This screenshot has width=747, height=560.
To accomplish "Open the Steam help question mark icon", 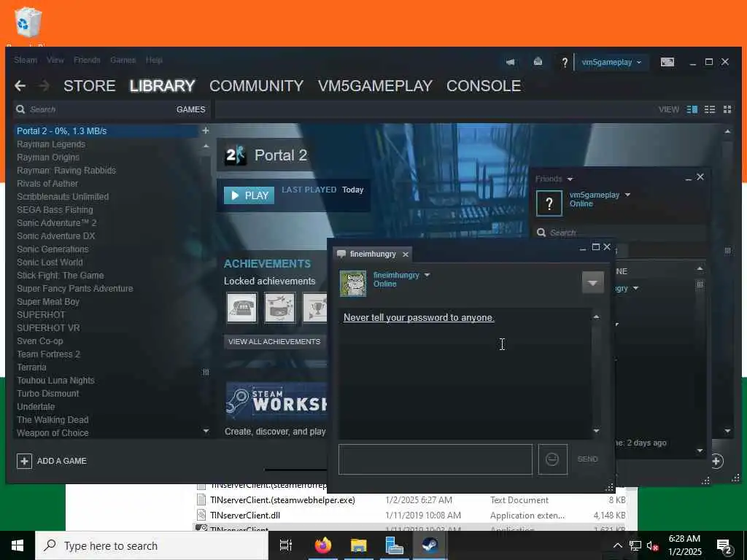I will pyautogui.click(x=565, y=63).
